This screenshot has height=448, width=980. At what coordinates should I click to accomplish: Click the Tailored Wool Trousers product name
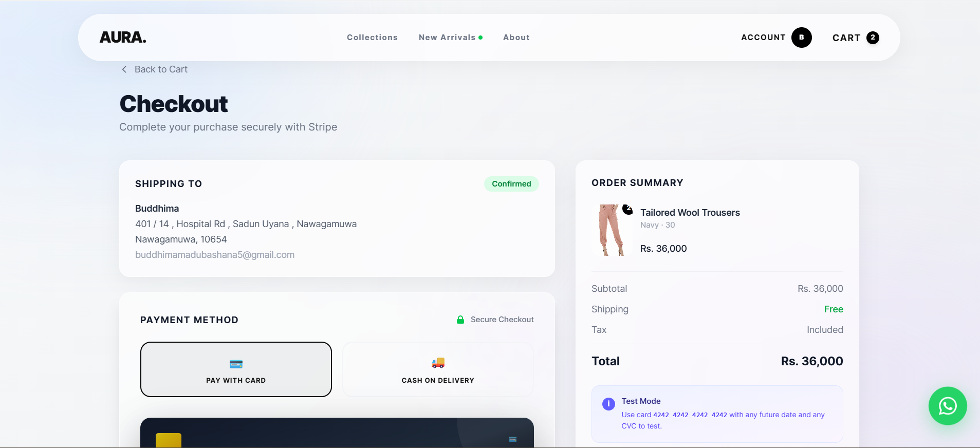(690, 213)
